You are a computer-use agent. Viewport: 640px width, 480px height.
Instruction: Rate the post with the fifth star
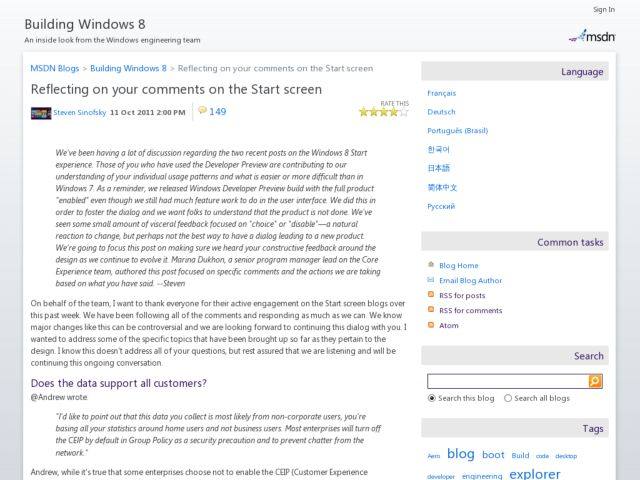coord(404,112)
